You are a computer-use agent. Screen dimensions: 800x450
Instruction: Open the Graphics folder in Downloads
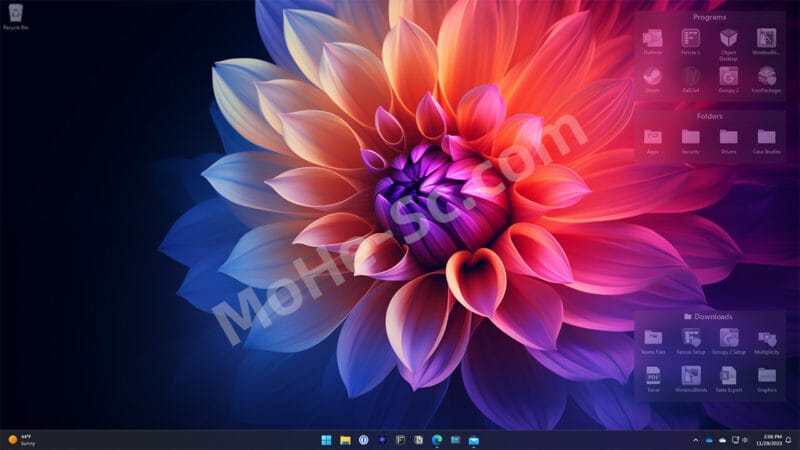[x=767, y=380]
